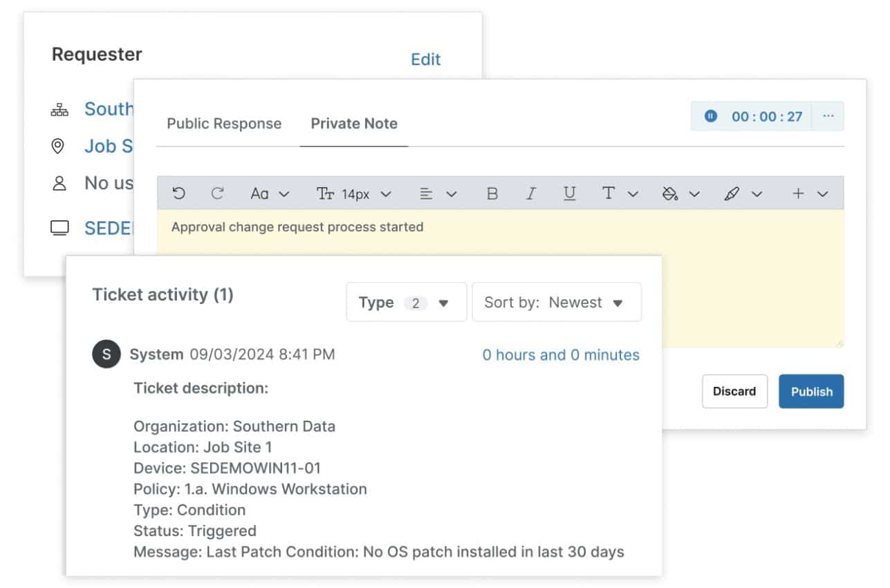
Task: Pause the ticket timer
Action: [710, 116]
